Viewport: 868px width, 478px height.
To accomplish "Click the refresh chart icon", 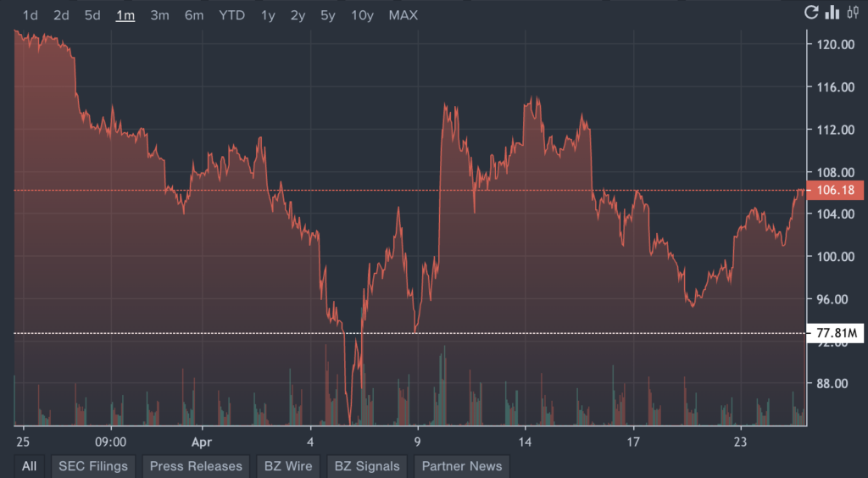I will pos(811,13).
